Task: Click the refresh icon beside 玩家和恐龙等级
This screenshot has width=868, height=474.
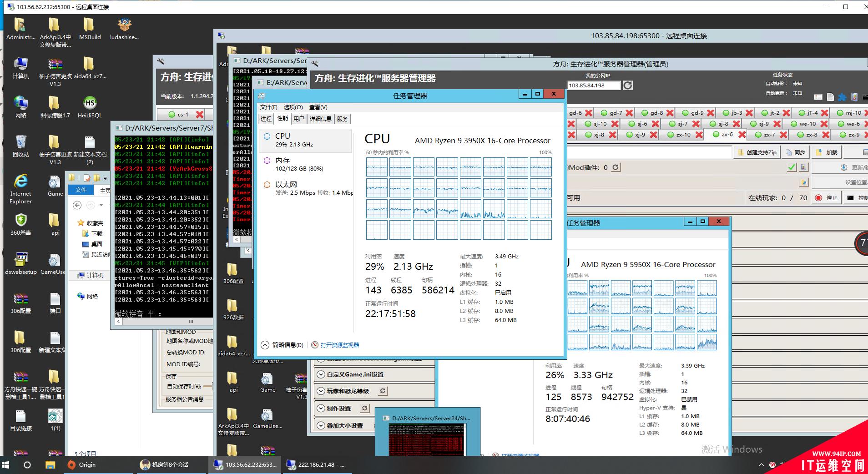Action: [x=383, y=391]
